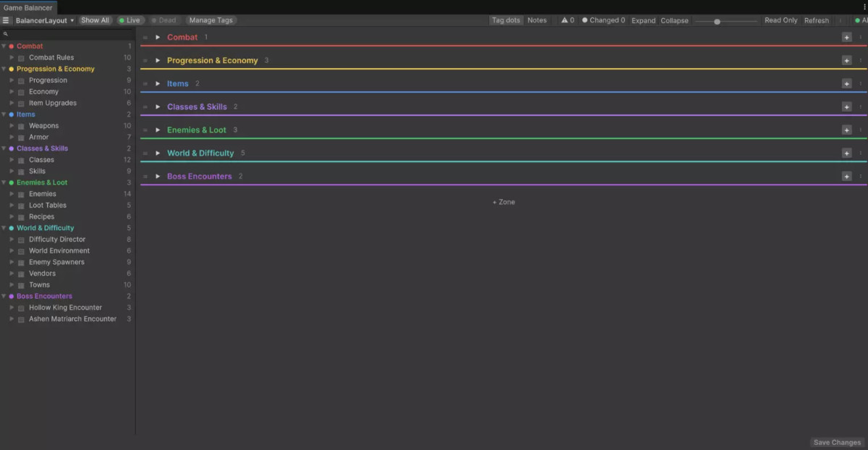Toggle Read Only mode

[781, 20]
